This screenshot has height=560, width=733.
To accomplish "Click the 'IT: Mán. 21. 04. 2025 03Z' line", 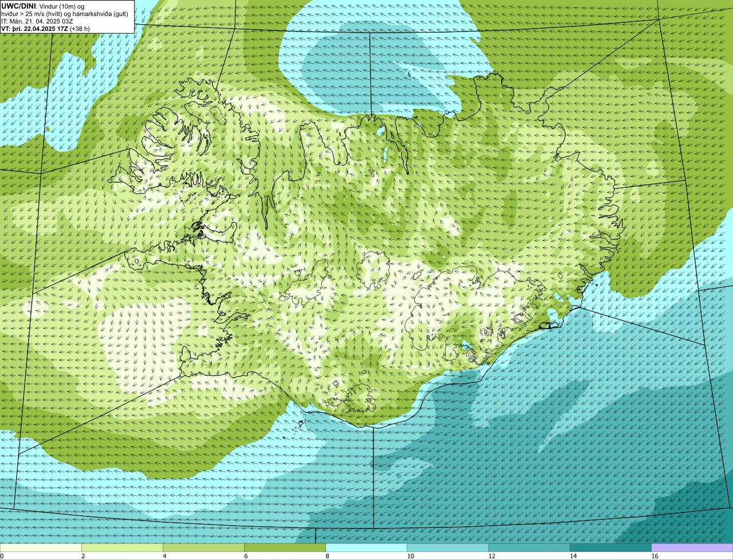I will (x=37, y=21).
